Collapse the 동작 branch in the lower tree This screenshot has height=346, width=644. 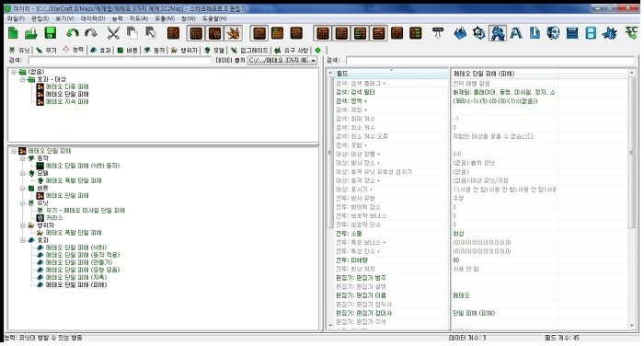coord(23,158)
